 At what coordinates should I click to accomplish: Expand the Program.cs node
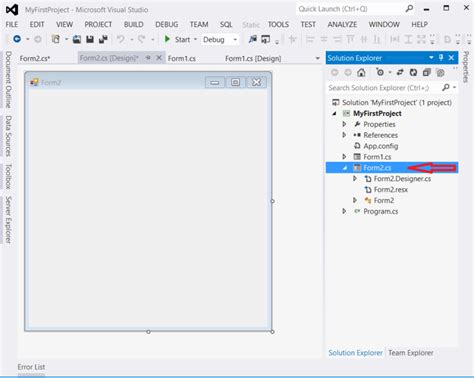(x=344, y=211)
